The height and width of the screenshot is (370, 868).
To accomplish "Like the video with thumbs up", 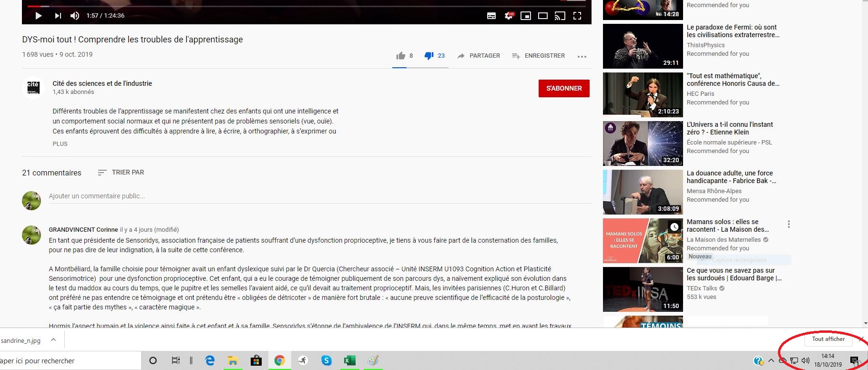I will coord(401,56).
